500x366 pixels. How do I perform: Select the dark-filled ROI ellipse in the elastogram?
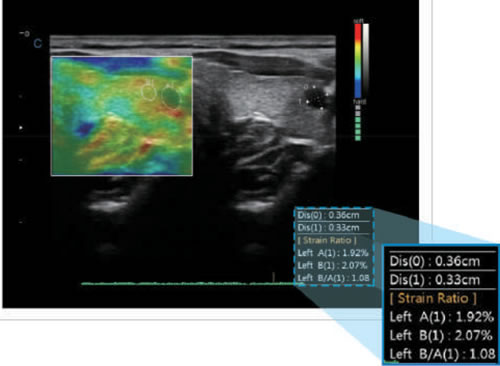(x=171, y=97)
